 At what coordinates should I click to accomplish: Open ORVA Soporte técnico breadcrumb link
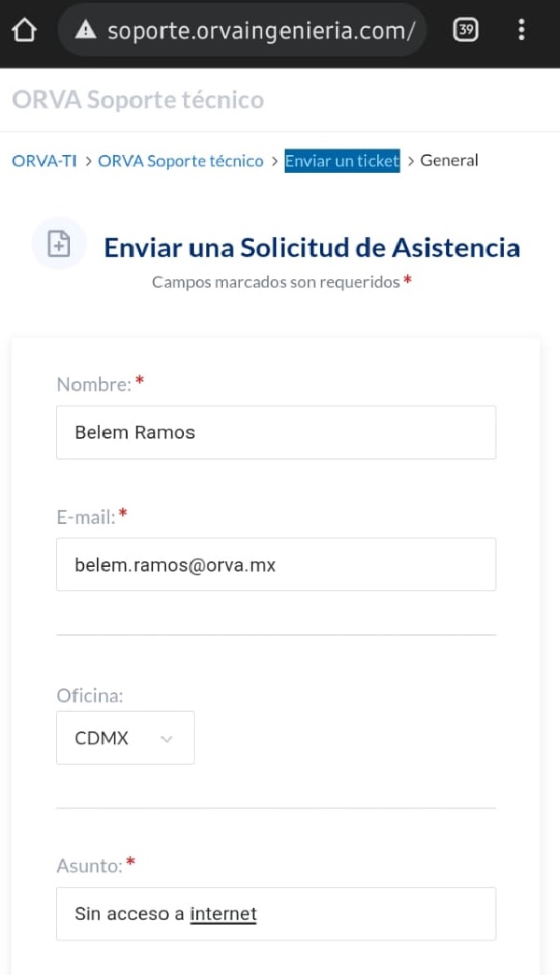[180, 161]
